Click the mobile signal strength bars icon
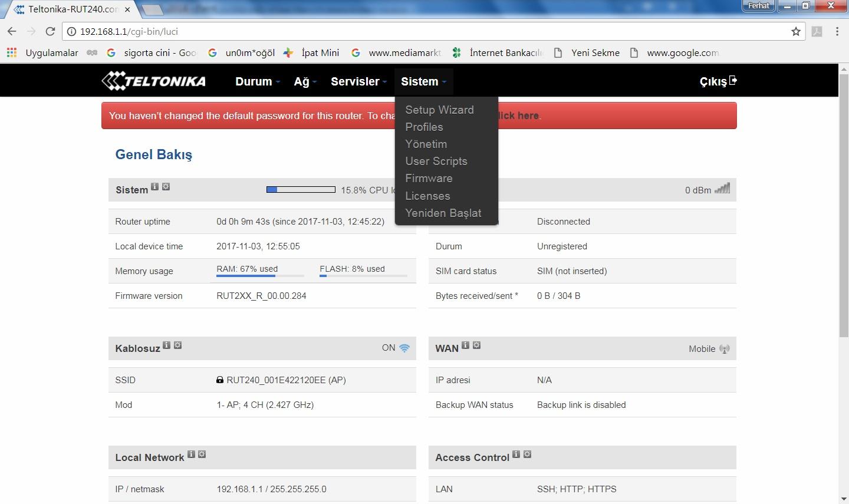This screenshot has height=504, width=849. 722,189
